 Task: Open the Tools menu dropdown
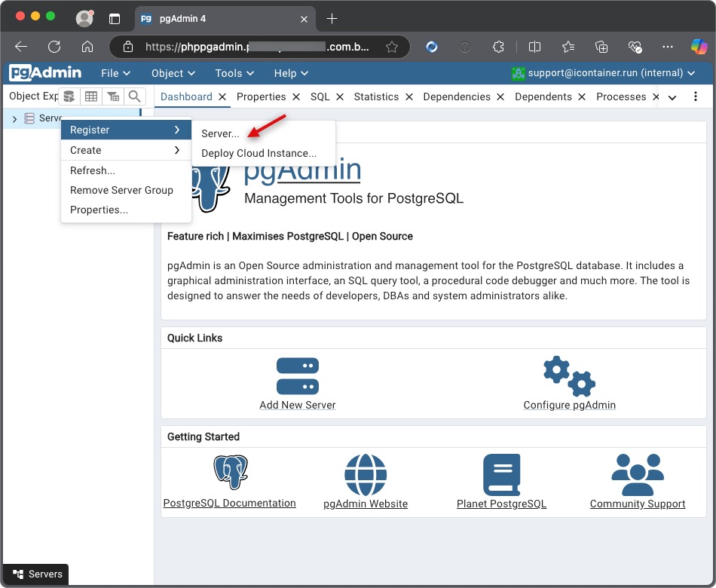click(234, 73)
